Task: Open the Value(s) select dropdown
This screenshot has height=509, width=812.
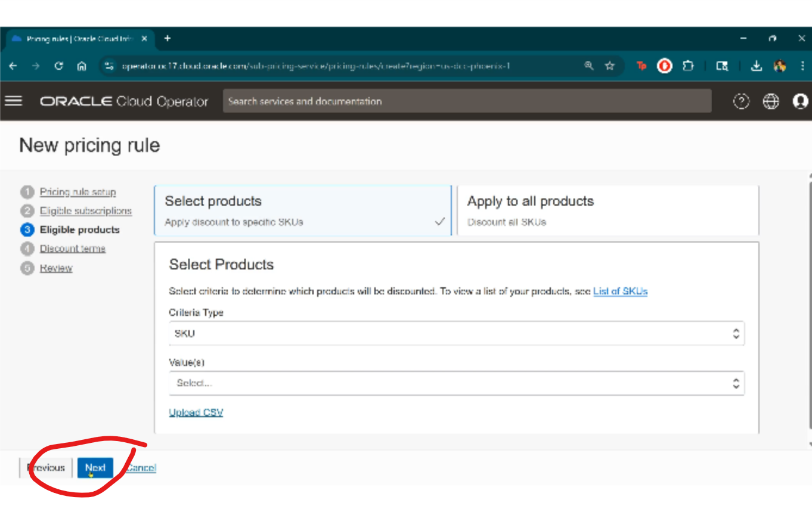Action: [x=456, y=383]
